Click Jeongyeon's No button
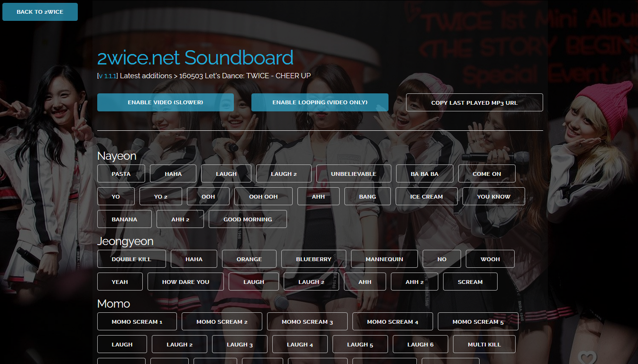The width and height of the screenshot is (638, 364). click(x=442, y=259)
